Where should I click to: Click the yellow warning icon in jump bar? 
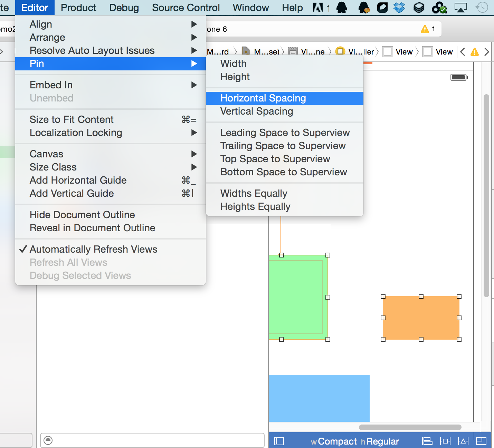pos(475,52)
